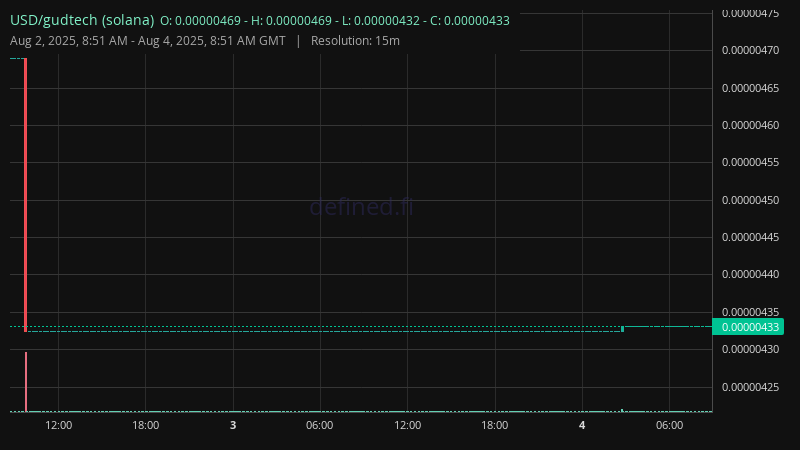Click the pink volume bar at bottom left

[x=26, y=382]
